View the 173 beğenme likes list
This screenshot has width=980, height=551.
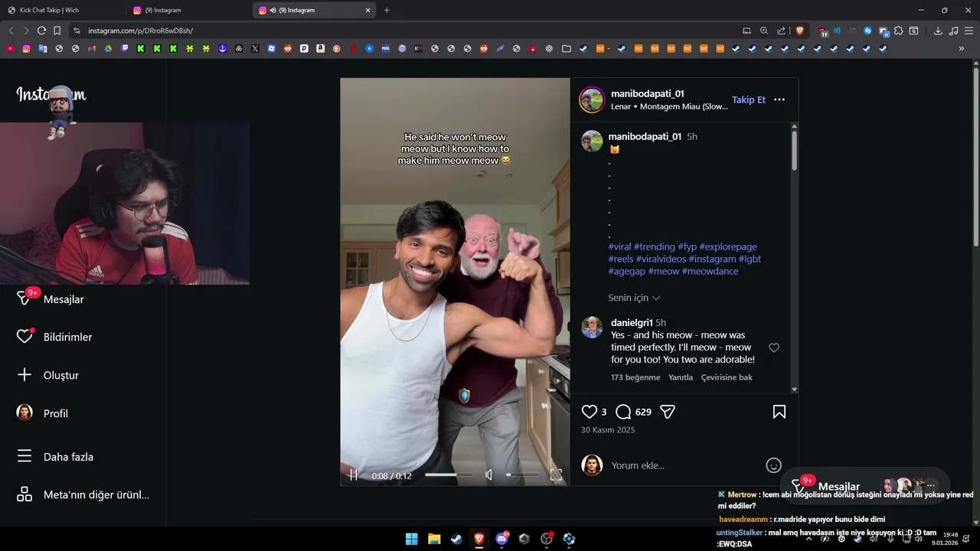(635, 377)
